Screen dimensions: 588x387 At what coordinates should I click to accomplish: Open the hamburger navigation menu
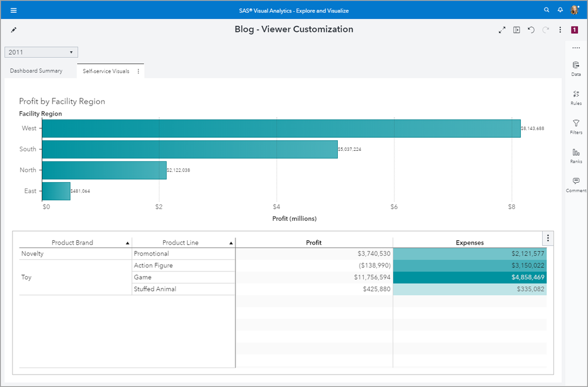tap(14, 10)
